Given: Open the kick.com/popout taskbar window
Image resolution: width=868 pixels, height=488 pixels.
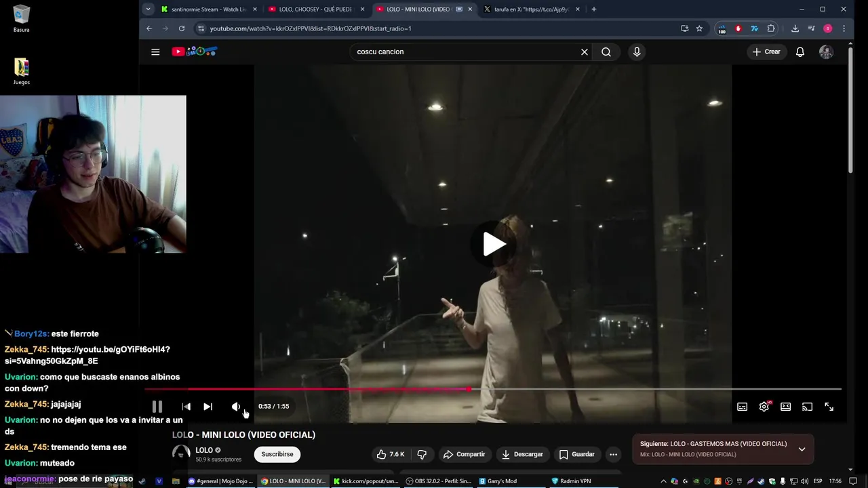Looking at the screenshot, I should point(366,481).
